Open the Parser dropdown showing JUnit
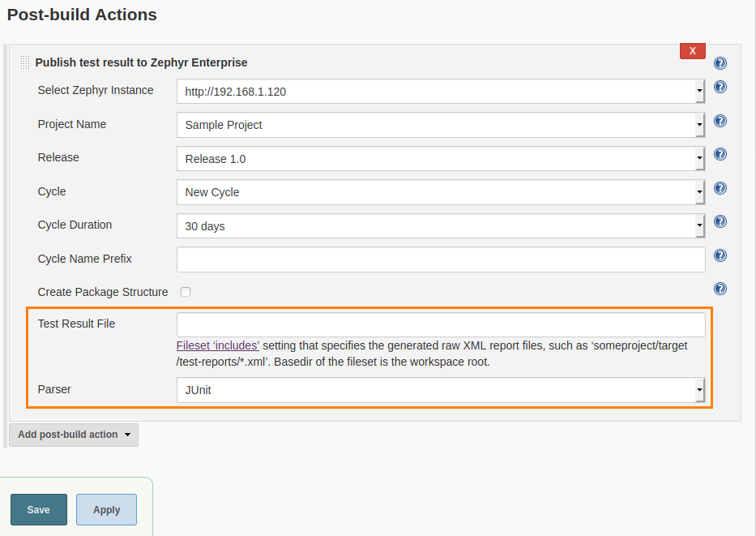The height and width of the screenshot is (536, 756). point(441,390)
